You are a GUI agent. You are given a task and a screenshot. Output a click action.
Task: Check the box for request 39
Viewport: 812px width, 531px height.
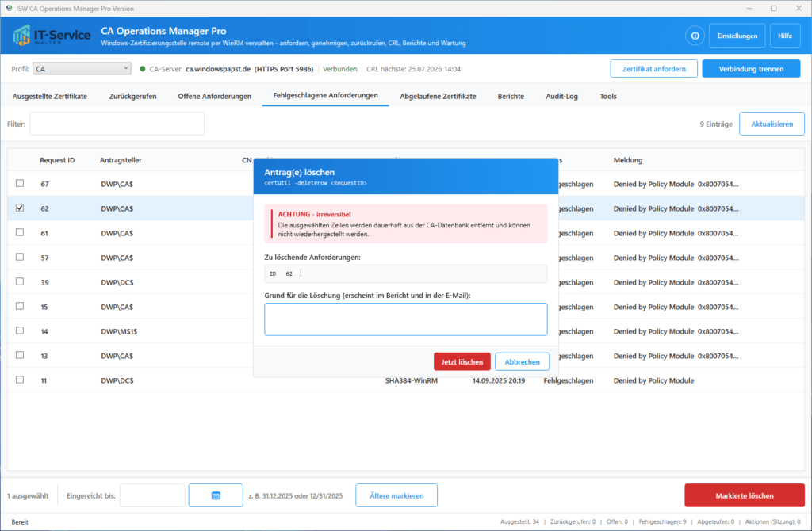[20, 281]
